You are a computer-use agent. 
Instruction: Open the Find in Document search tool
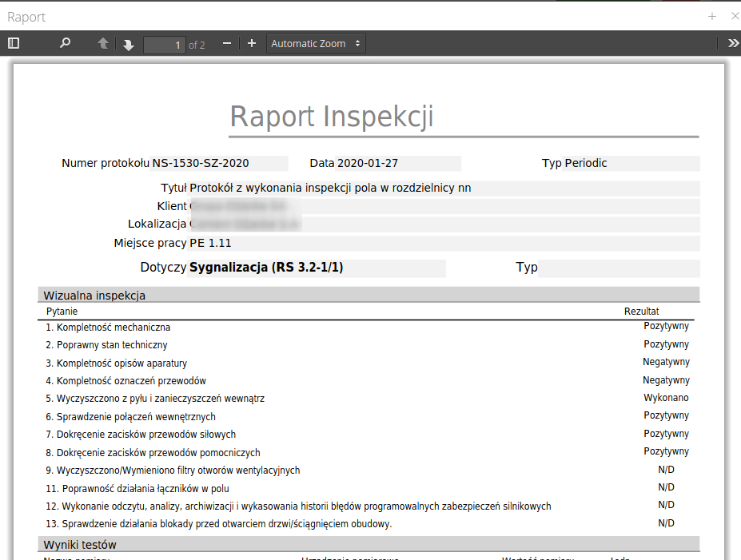coord(65,43)
